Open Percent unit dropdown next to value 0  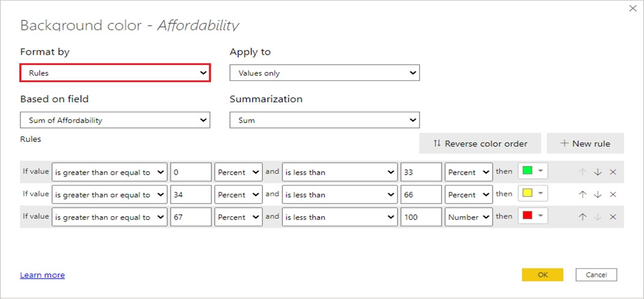pos(238,172)
